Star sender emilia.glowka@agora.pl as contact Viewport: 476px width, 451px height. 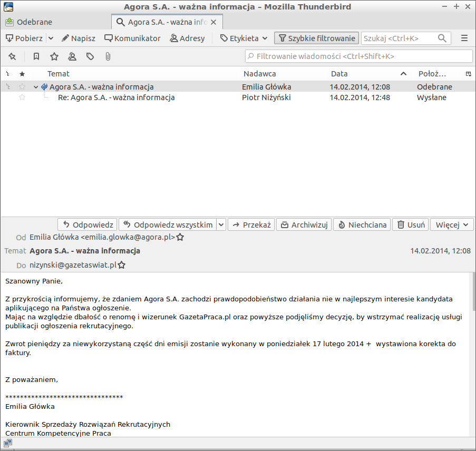click(x=180, y=237)
